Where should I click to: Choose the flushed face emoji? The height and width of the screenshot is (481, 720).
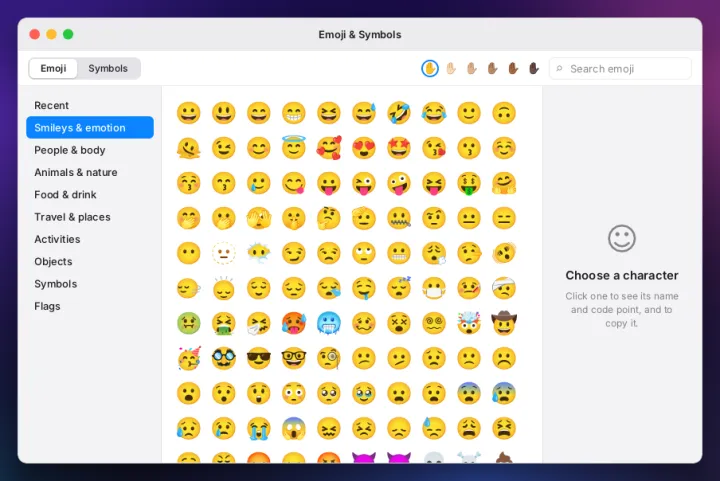293,394
